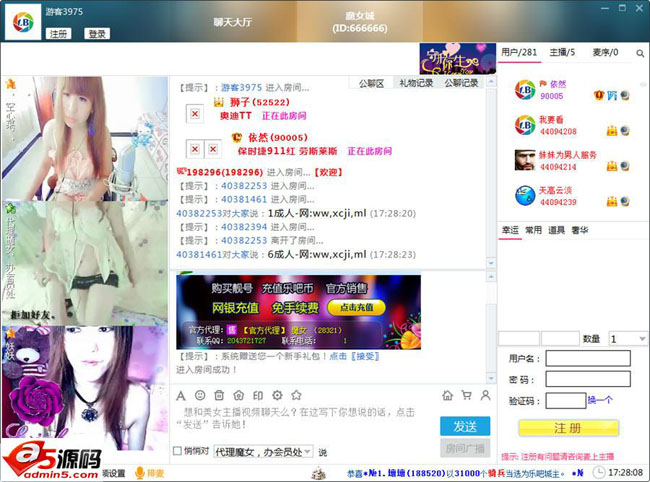
Task: Select the 奢华 gift tab
Action: pos(580,230)
